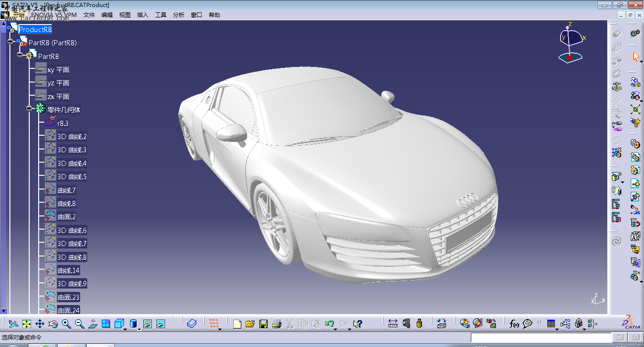
Task: Collapse the PartR8 (PartR8) tree node
Action: 10,41
